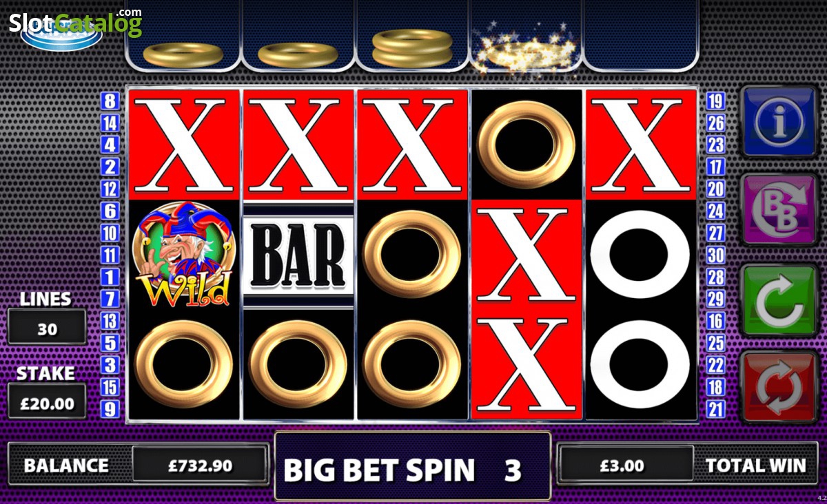This screenshot has height=504, width=827.
Task: Click the Balance amount £732.90
Action: pos(200,465)
